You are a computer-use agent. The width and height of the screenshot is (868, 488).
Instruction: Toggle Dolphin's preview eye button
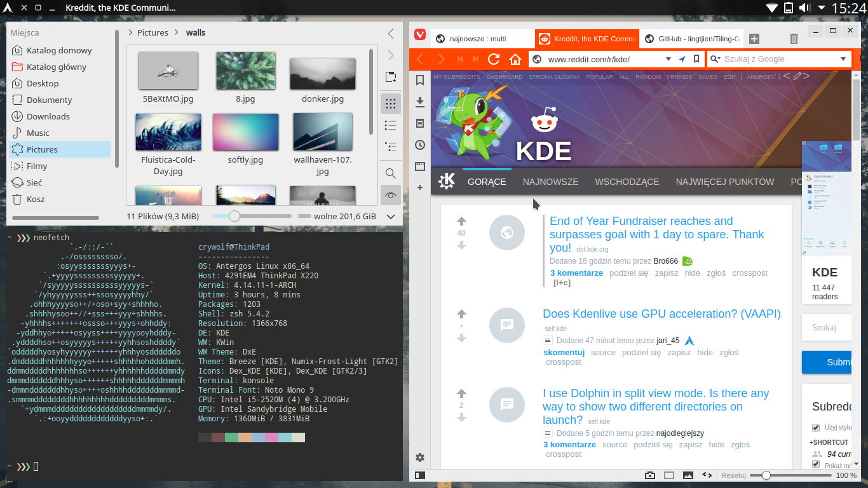pos(390,195)
